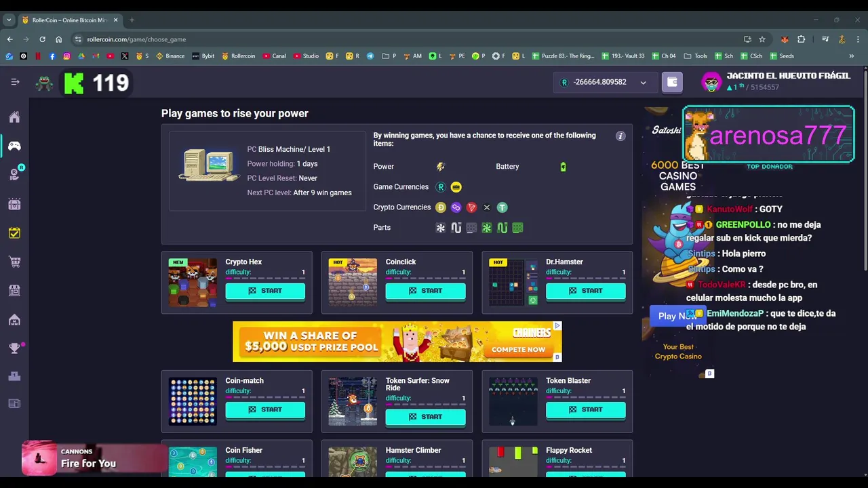The width and height of the screenshot is (868, 488).
Task: Click Coin-match difficulty bar
Action: [265, 397]
